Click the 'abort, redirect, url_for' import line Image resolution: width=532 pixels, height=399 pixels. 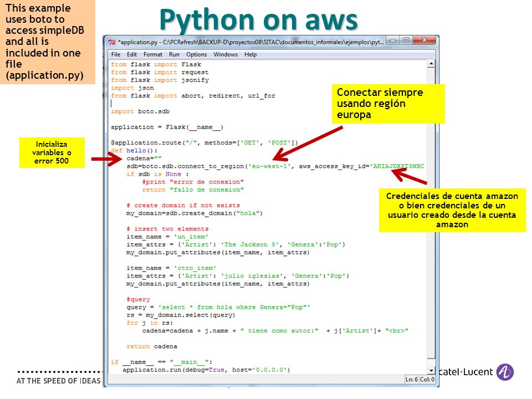click(x=193, y=96)
